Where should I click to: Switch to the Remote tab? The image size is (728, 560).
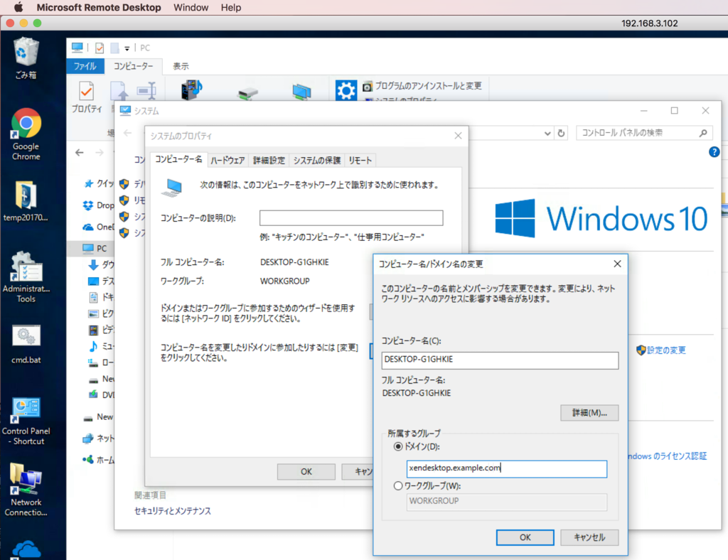coord(360,161)
